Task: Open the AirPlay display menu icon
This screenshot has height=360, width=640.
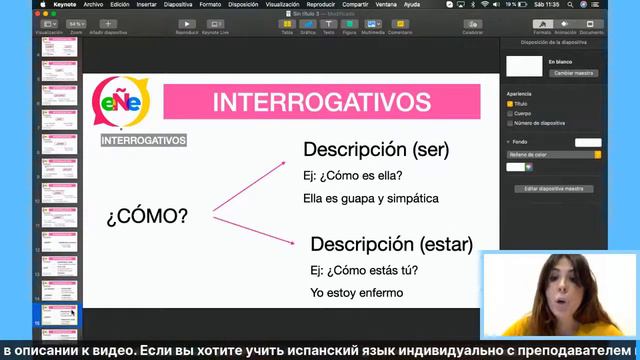Action: [461, 4]
